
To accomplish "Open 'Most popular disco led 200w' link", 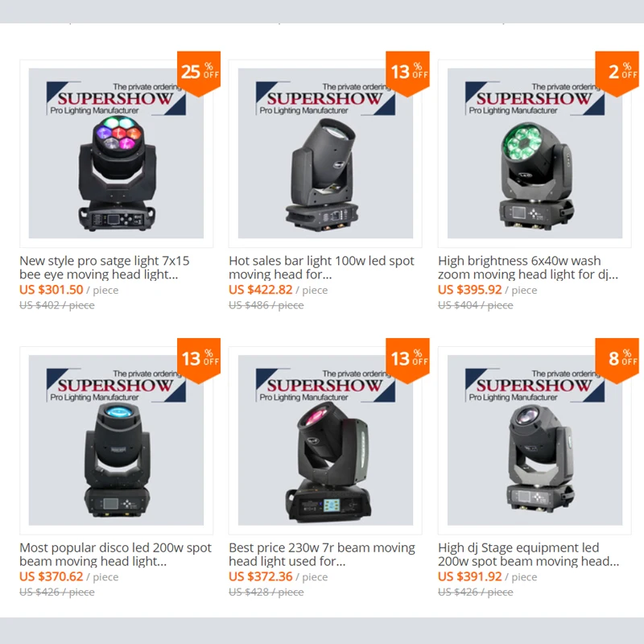I will 115,554.
